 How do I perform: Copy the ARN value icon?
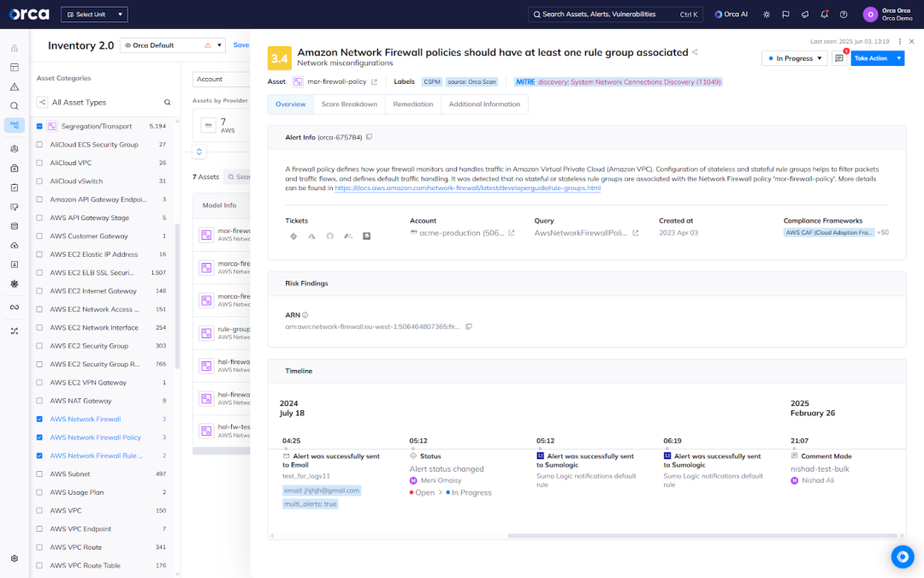pos(469,327)
